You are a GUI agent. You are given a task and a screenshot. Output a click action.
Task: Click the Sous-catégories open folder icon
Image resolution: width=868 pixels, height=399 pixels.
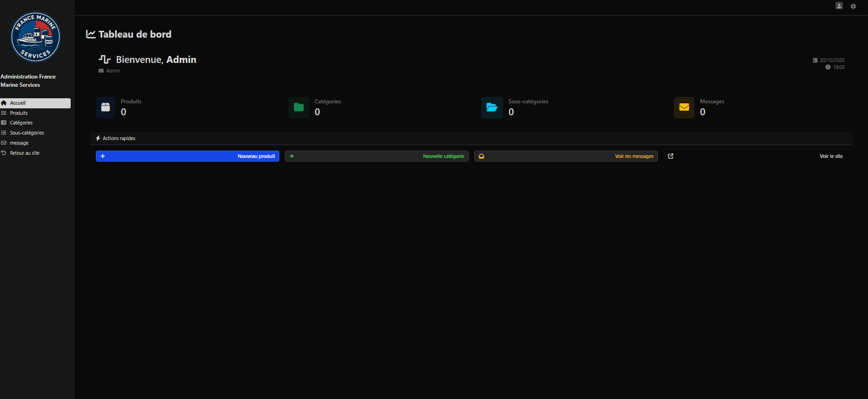[492, 107]
